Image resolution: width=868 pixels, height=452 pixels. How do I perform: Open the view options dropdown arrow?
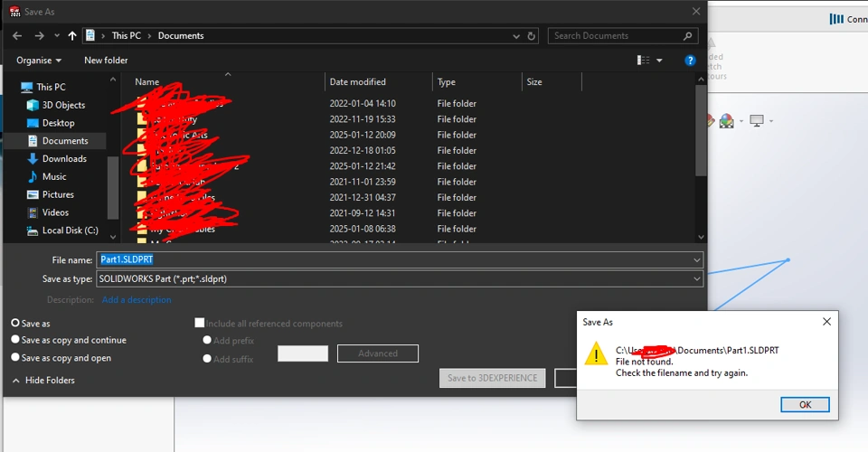coord(659,61)
